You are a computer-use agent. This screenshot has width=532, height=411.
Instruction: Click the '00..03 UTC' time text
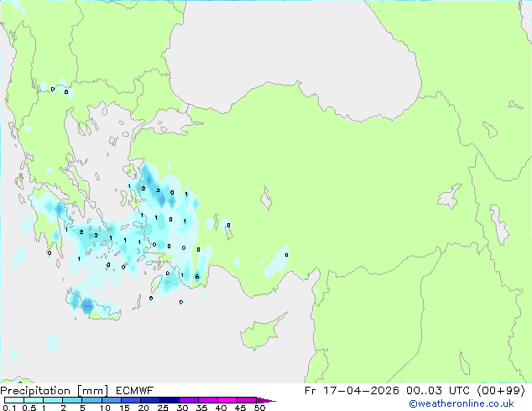[438, 391]
